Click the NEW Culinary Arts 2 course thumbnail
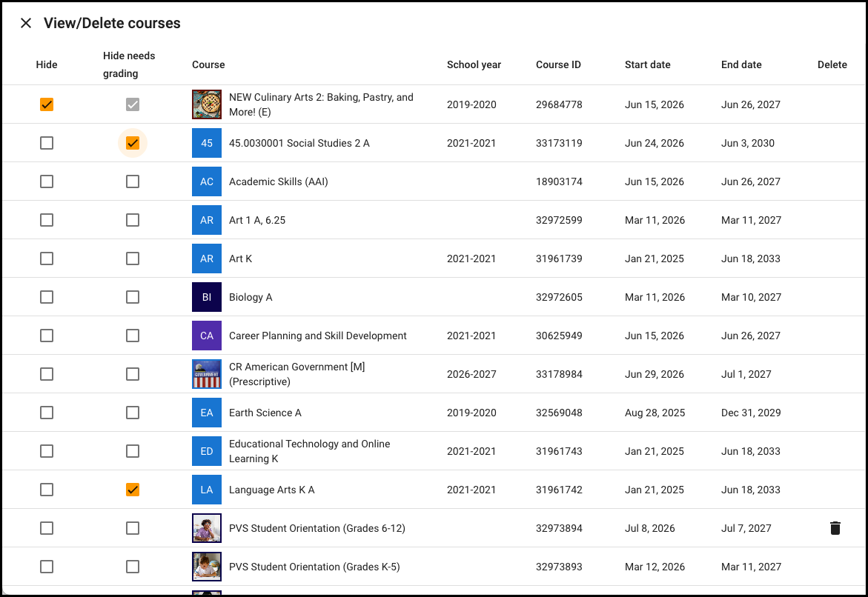 click(207, 104)
